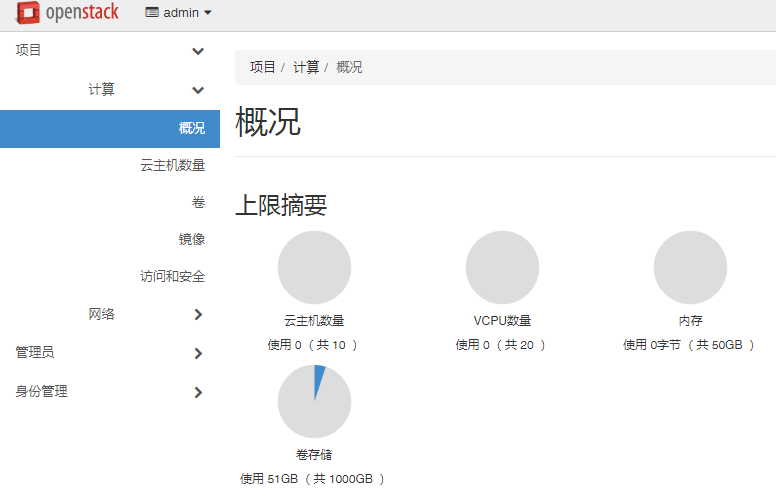
Task: Click the text 使用 0 (共 20)
Action: 500,345
